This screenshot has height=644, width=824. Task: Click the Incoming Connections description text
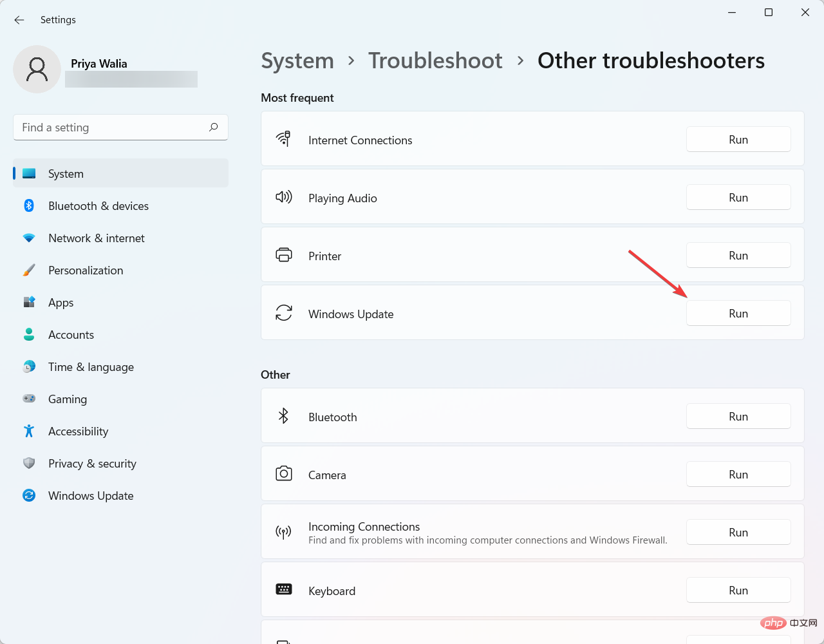[487, 540]
